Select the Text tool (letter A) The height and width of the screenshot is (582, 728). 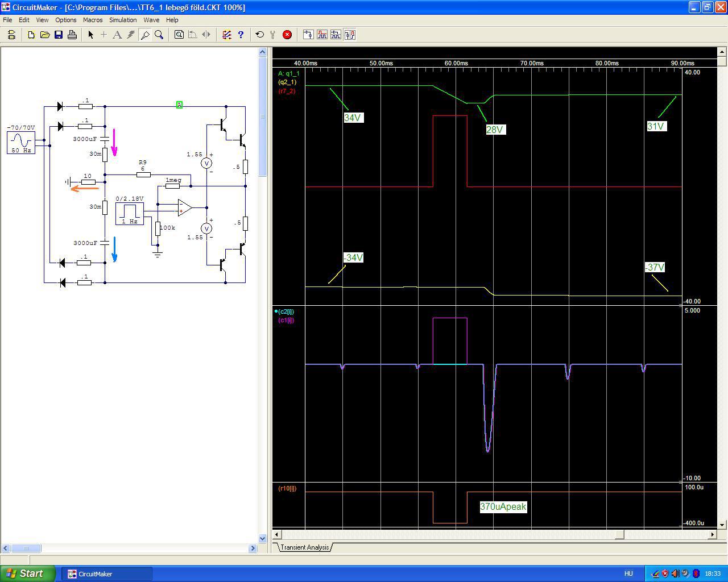(117, 35)
